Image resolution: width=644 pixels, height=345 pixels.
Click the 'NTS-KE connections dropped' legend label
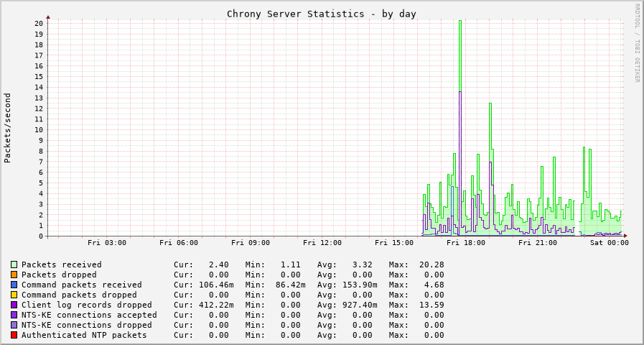click(87, 325)
